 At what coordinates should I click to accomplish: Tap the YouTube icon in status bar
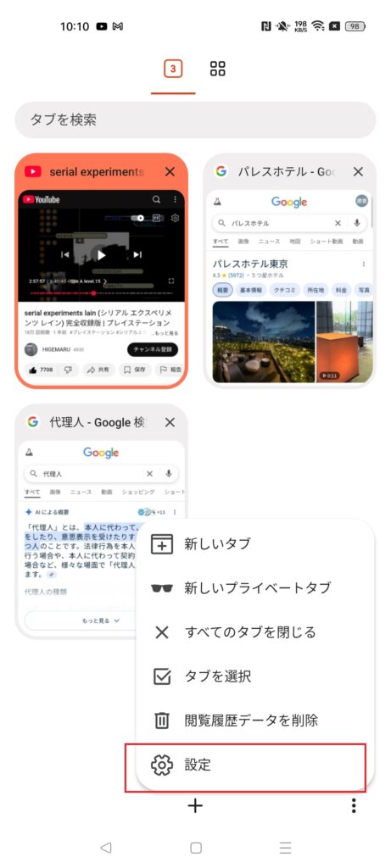tap(101, 26)
